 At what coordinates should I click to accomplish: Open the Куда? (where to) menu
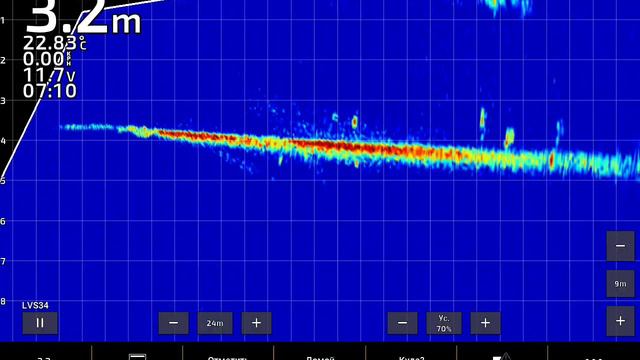(x=411, y=357)
